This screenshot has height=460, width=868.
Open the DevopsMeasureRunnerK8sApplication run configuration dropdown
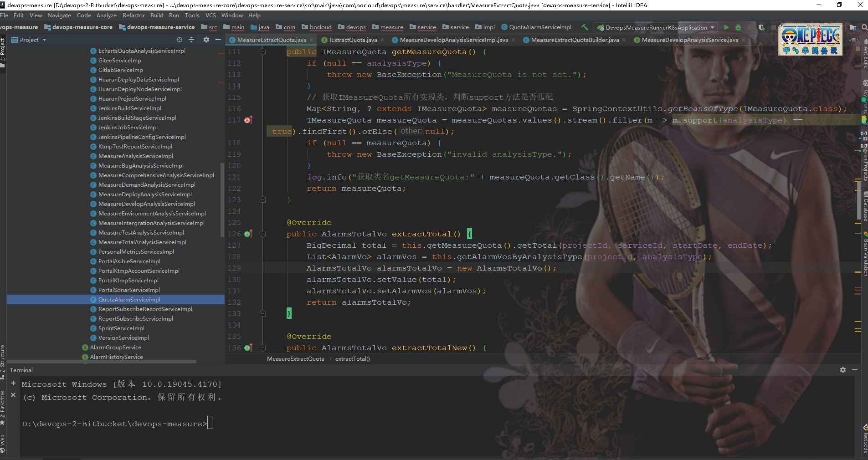pos(657,27)
